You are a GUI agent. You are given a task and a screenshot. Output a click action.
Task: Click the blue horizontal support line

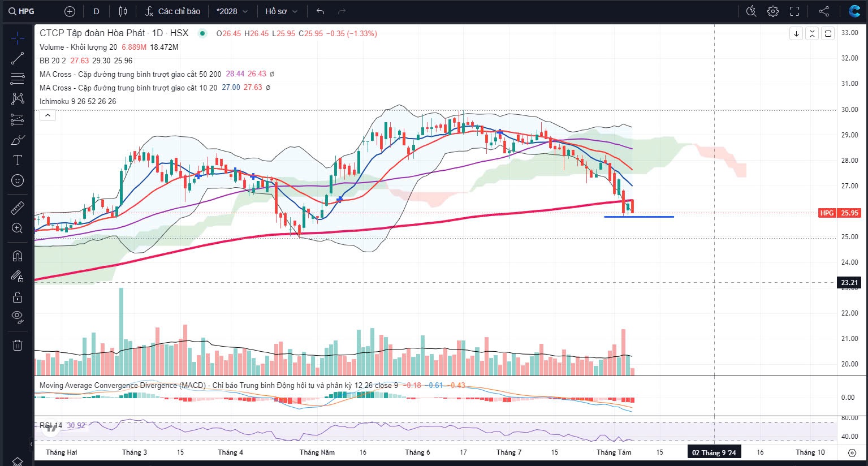pos(639,217)
